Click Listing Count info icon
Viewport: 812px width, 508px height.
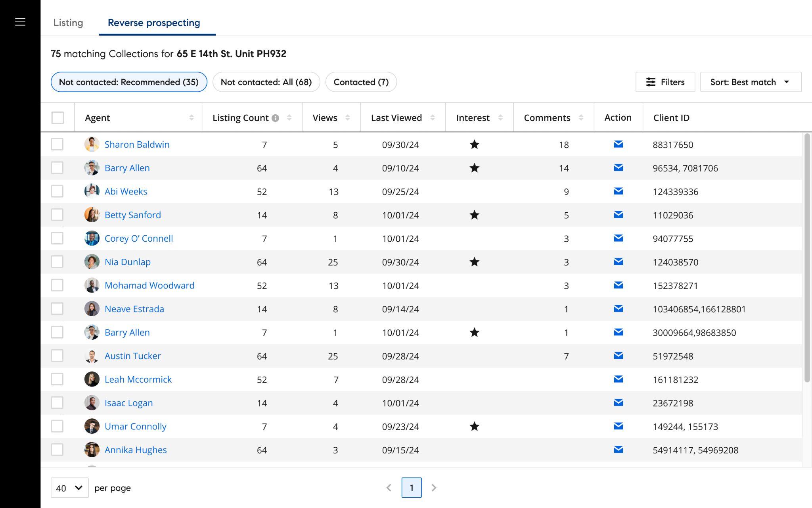point(275,118)
